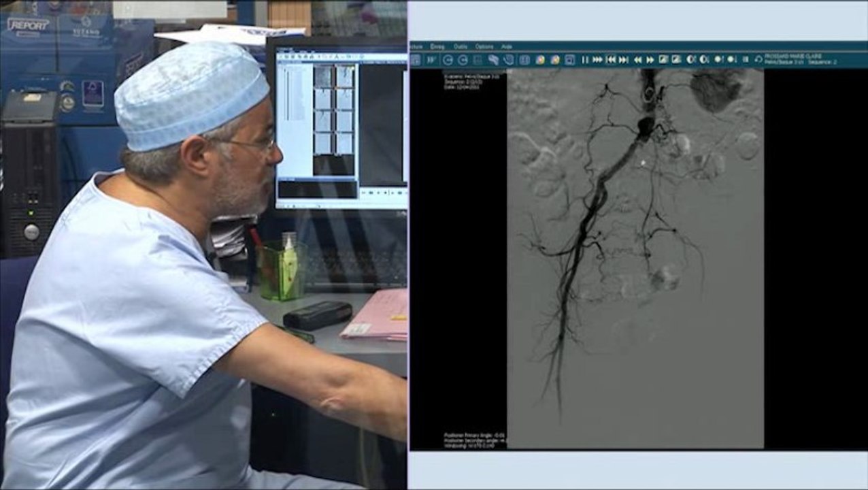Open the Outils menu
The height and width of the screenshot is (490, 868).
(460, 47)
